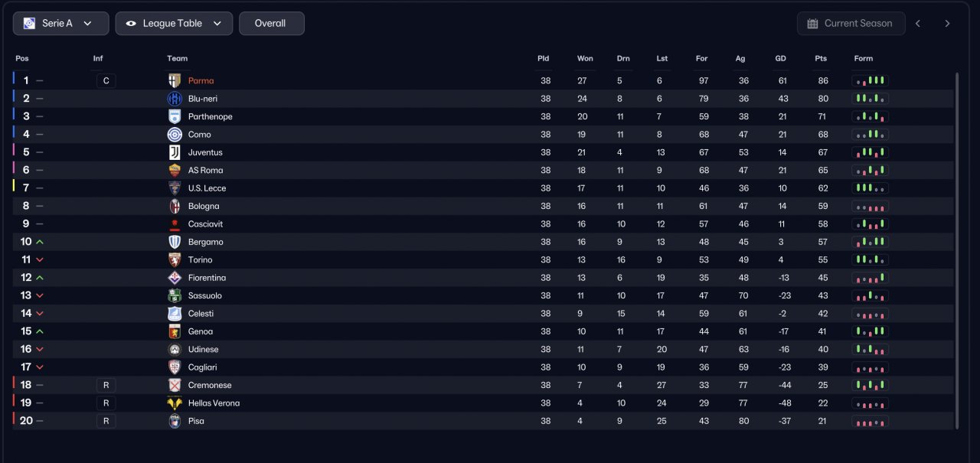Image resolution: width=980 pixels, height=463 pixels.
Task: Expand the League Table view dropdown
Action: (x=174, y=24)
